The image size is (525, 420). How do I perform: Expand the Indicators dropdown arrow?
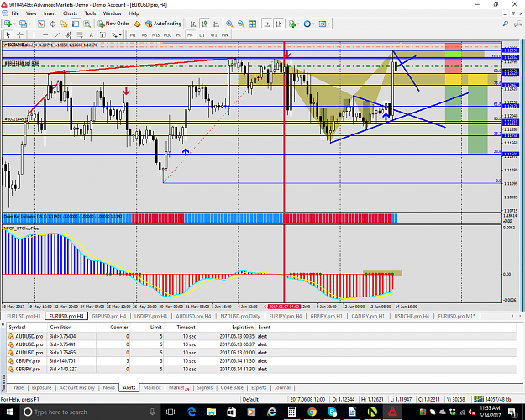click(x=298, y=24)
